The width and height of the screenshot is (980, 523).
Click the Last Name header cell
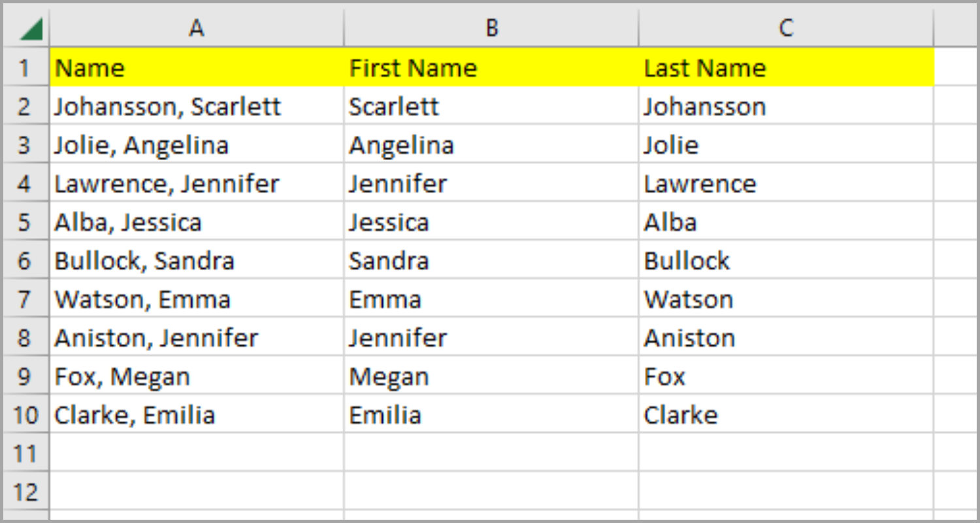[x=786, y=67]
